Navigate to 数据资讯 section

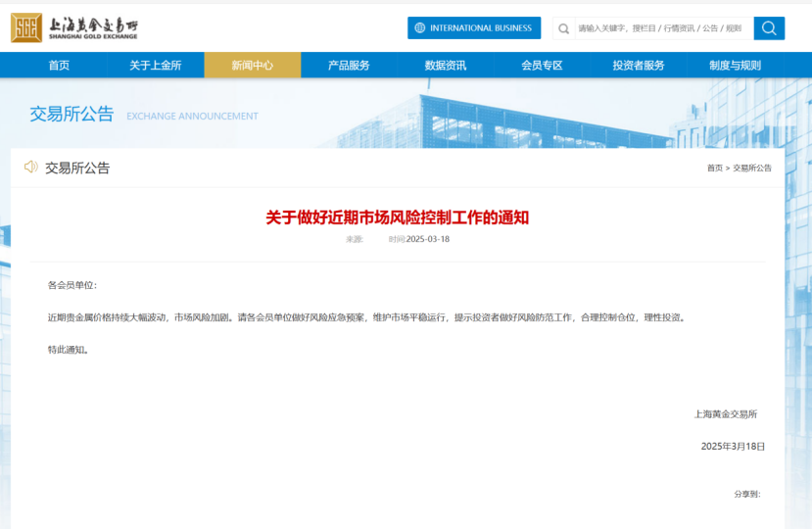tap(446, 66)
